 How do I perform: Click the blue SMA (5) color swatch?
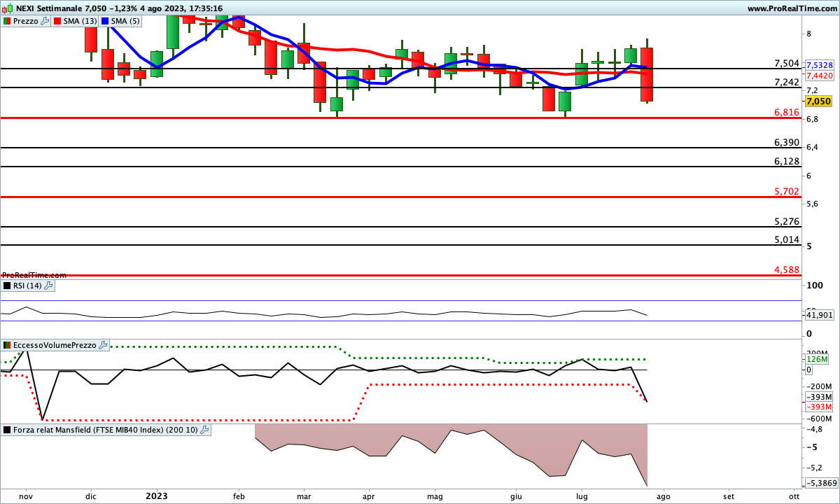(x=105, y=21)
